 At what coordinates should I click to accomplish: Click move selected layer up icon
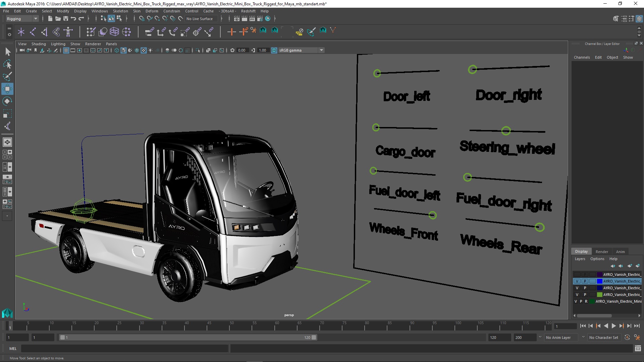point(613,266)
